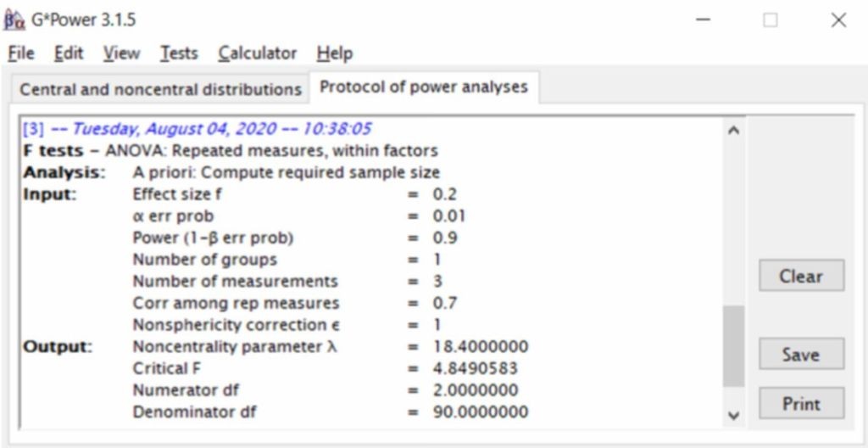Clear the protocol with Clear button
The height and width of the screenshot is (448, 868).
[x=801, y=276]
